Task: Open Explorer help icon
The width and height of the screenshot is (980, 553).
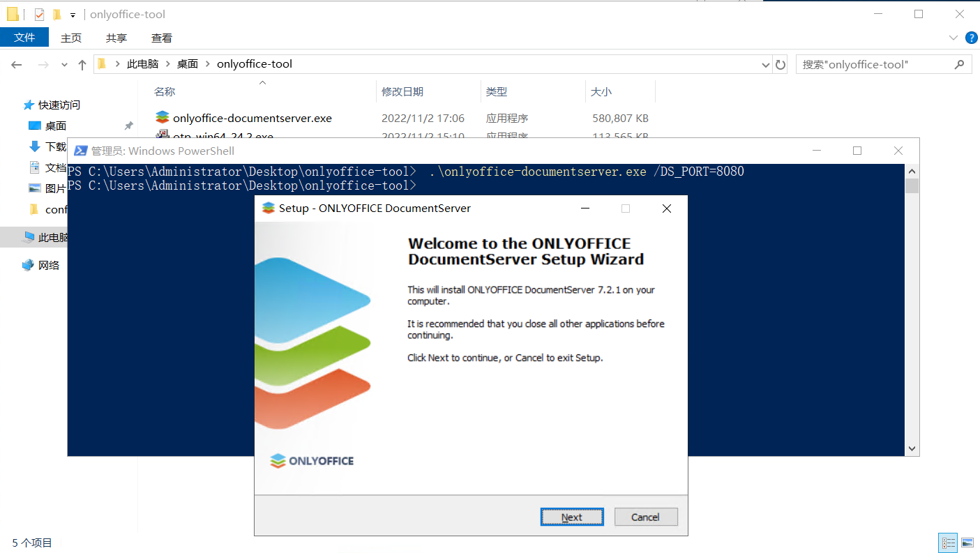Action: pyautogui.click(x=970, y=38)
